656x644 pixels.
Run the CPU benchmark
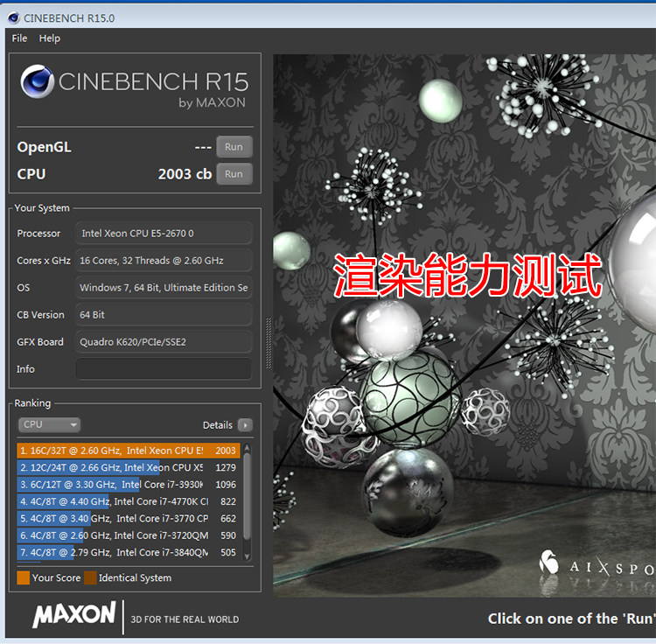(234, 174)
